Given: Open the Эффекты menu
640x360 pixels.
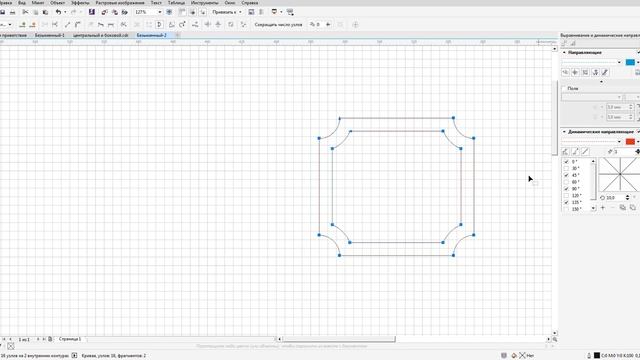Looking at the screenshot, I should (x=80, y=3).
